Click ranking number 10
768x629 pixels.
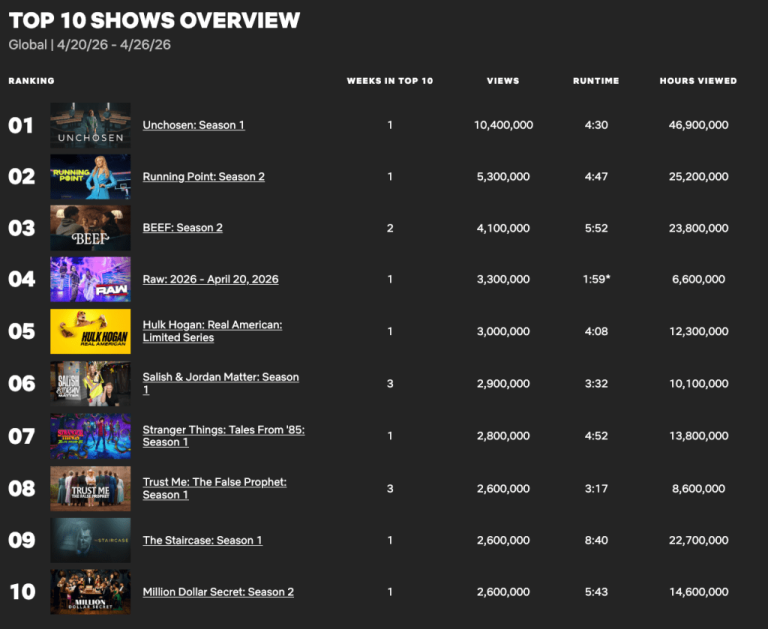(x=23, y=592)
